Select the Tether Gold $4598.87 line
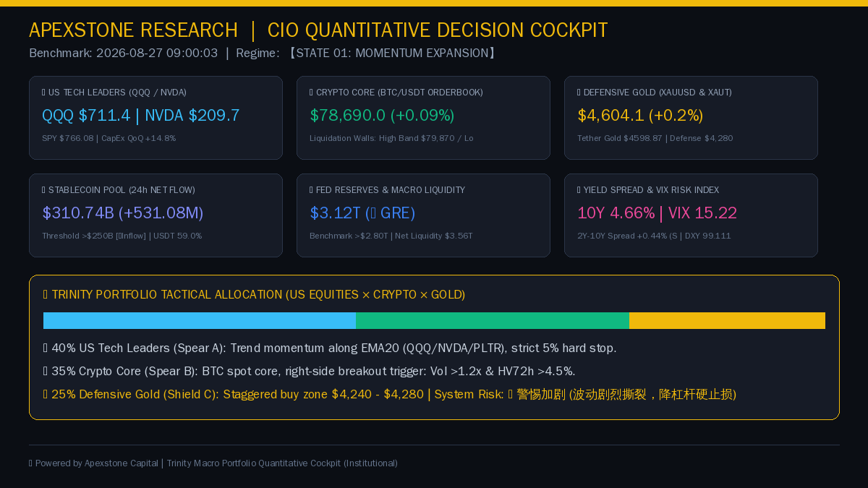Image resolution: width=868 pixels, height=488 pixels. 655,138
